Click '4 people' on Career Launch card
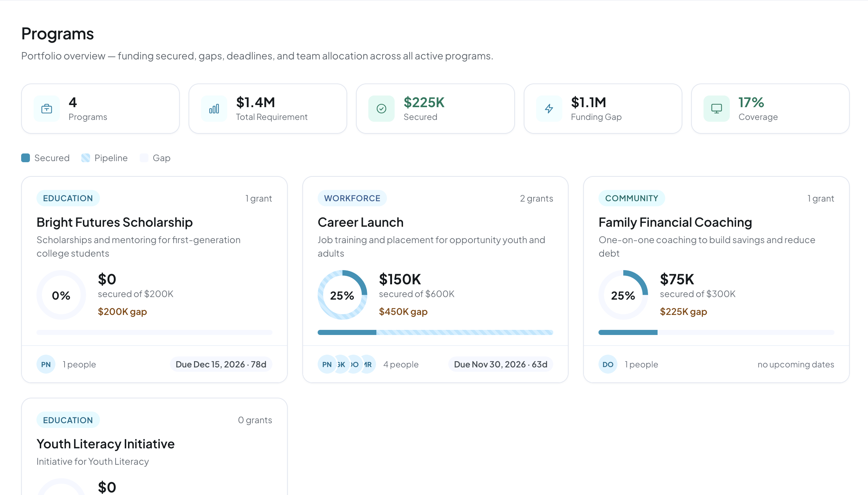The height and width of the screenshot is (495, 868). pyautogui.click(x=401, y=364)
